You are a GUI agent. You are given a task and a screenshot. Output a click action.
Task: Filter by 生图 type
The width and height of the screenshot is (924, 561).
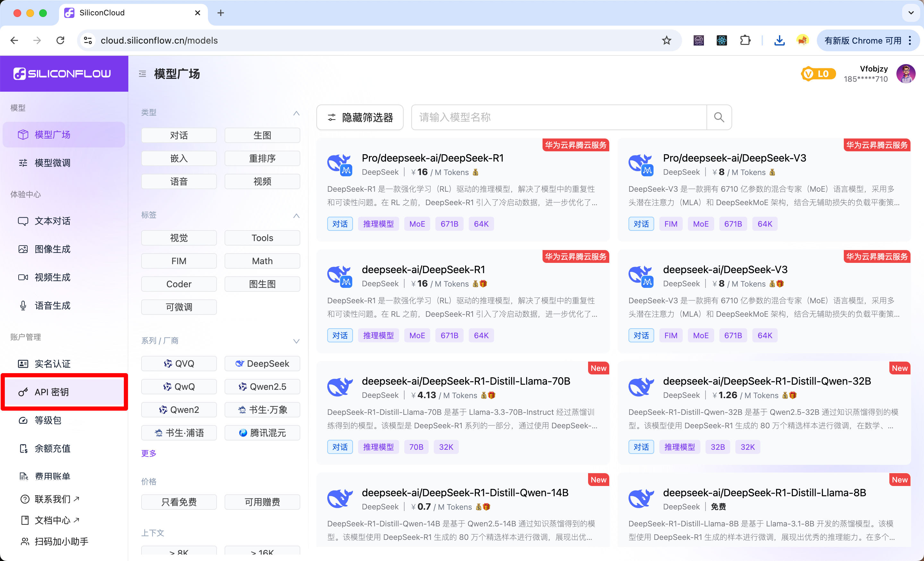click(262, 135)
